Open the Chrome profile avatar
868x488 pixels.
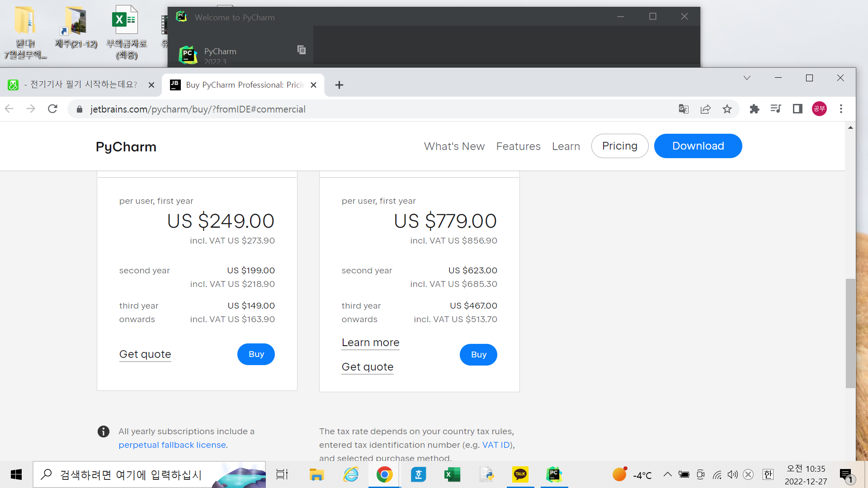pos(819,109)
